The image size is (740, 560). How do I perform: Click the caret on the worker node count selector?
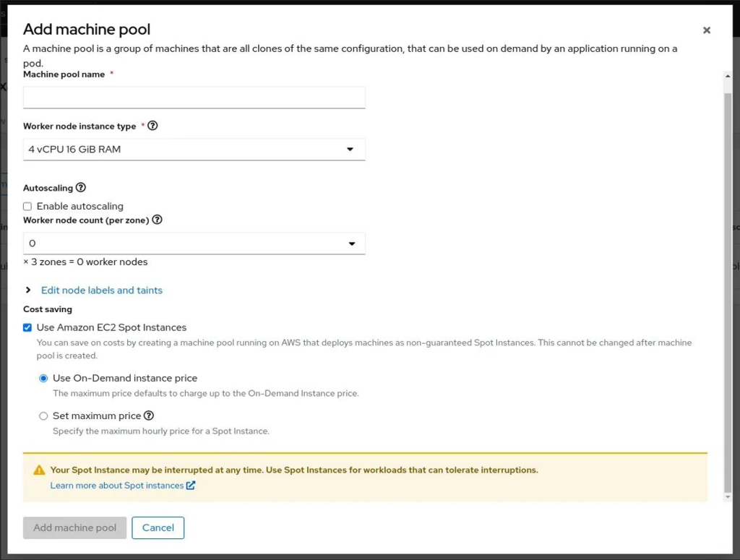pyautogui.click(x=352, y=244)
